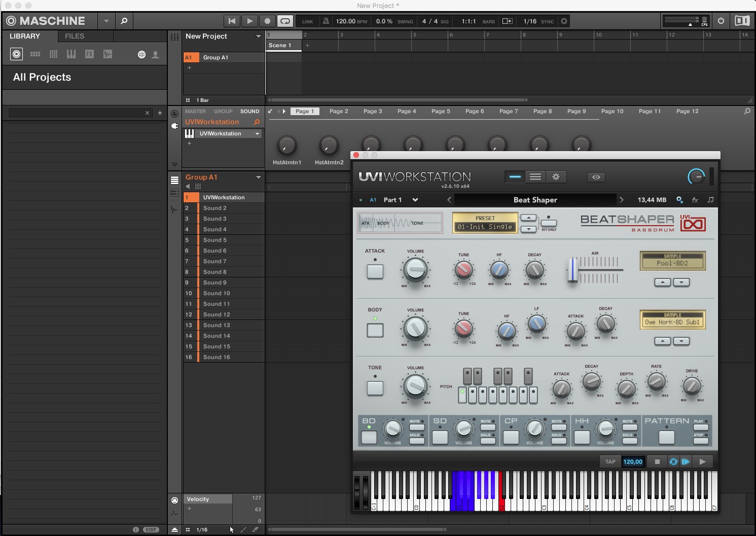
Task: Select the MASTER tab
Action: click(195, 112)
